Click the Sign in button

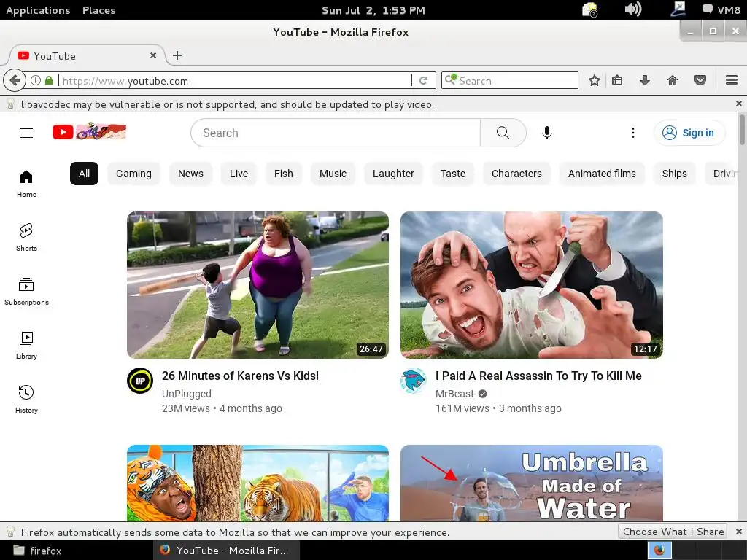click(x=689, y=133)
